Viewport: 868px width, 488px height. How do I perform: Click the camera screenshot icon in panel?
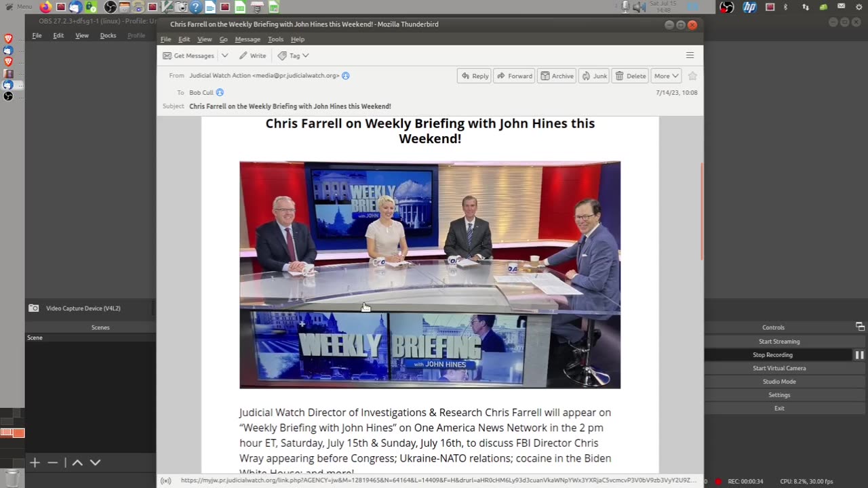182,7
